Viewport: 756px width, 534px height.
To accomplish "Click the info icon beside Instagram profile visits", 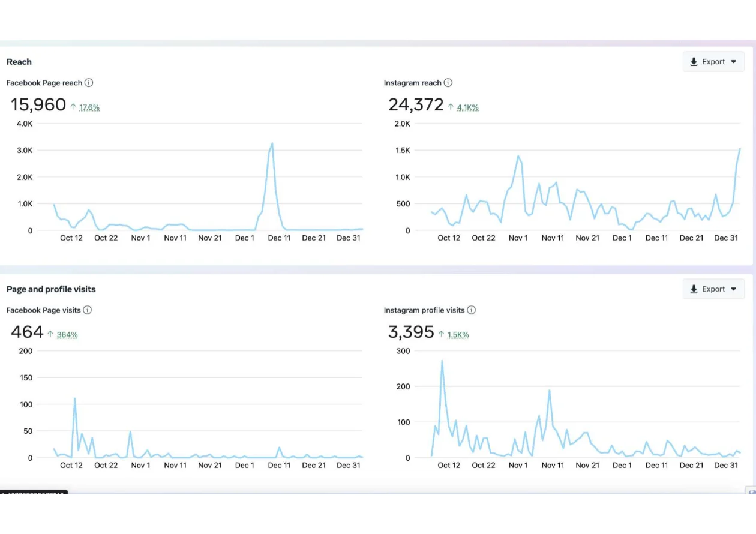I will coord(472,310).
